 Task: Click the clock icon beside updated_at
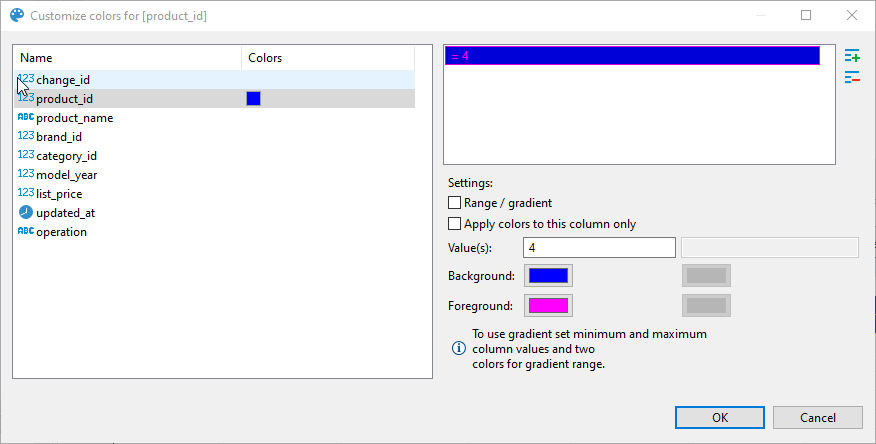click(26, 212)
